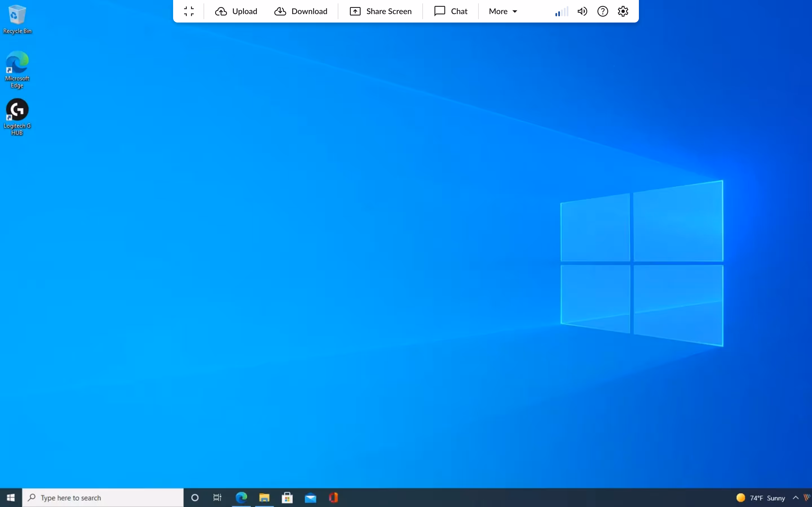This screenshot has width=812, height=507.
Task: Open help using the question mark icon
Action: (602, 11)
